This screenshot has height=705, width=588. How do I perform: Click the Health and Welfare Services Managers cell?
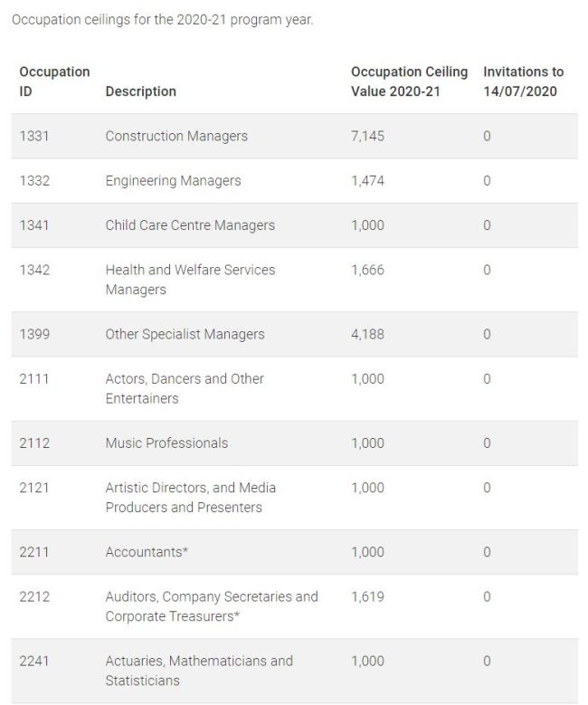(190, 279)
